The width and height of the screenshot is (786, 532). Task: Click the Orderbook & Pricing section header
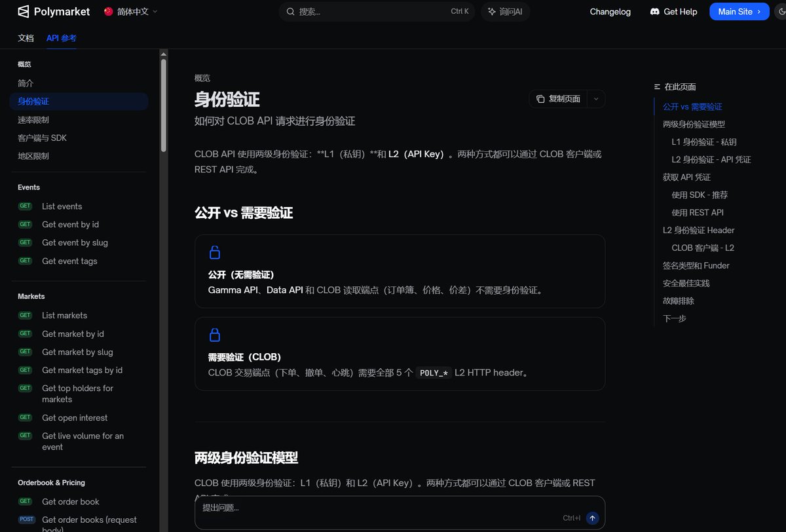click(x=51, y=483)
